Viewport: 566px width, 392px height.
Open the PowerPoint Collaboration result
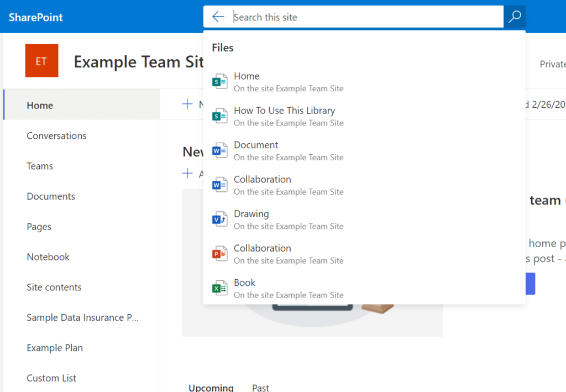[x=364, y=254]
